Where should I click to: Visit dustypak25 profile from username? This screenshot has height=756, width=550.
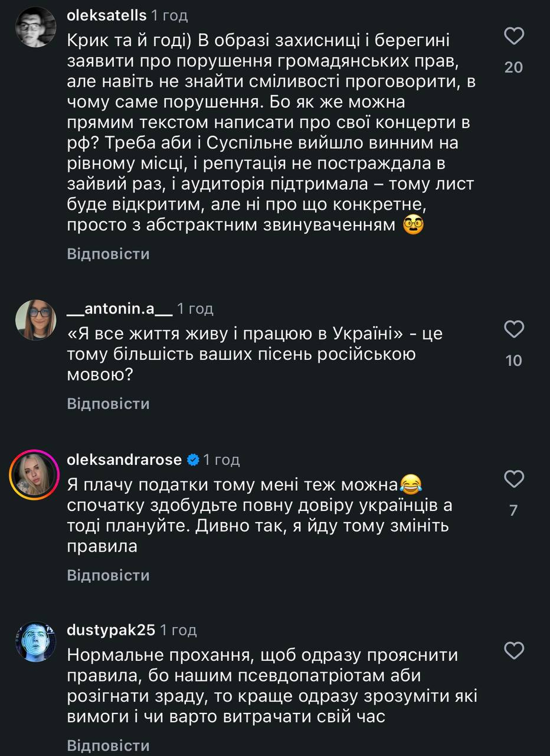click(111, 630)
